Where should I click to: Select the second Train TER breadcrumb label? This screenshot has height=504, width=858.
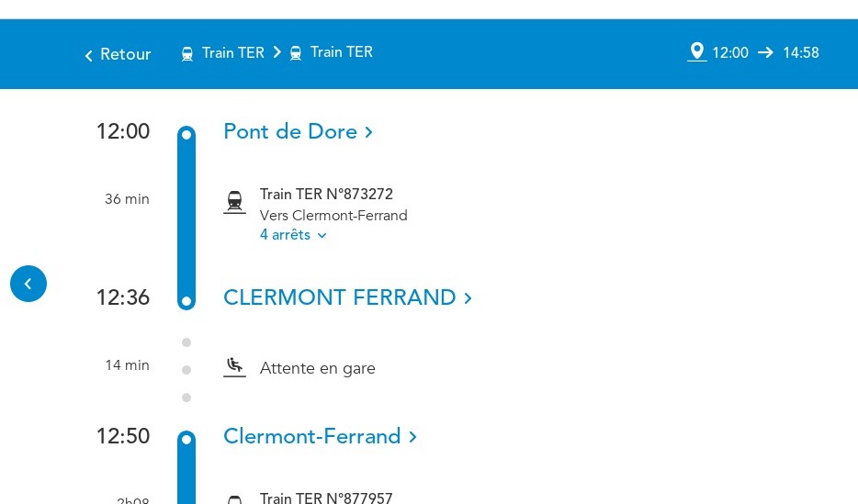pyautogui.click(x=342, y=52)
